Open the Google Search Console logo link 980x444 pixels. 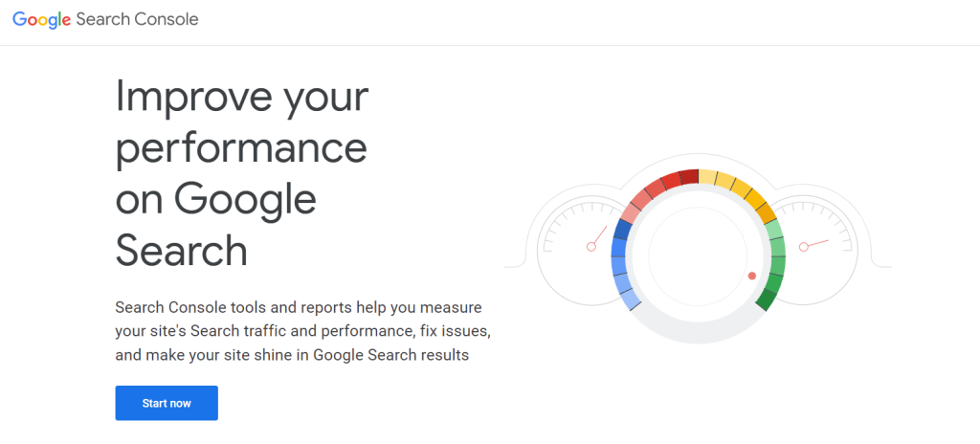tap(105, 19)
